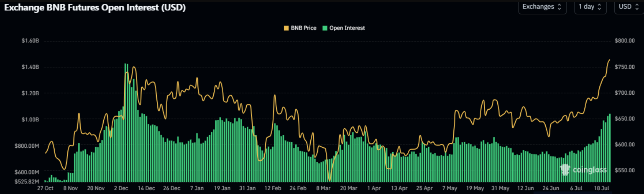
Task: Click the $800.00 right price axis label
Action: pyautogui.click(x=625, y=41)
